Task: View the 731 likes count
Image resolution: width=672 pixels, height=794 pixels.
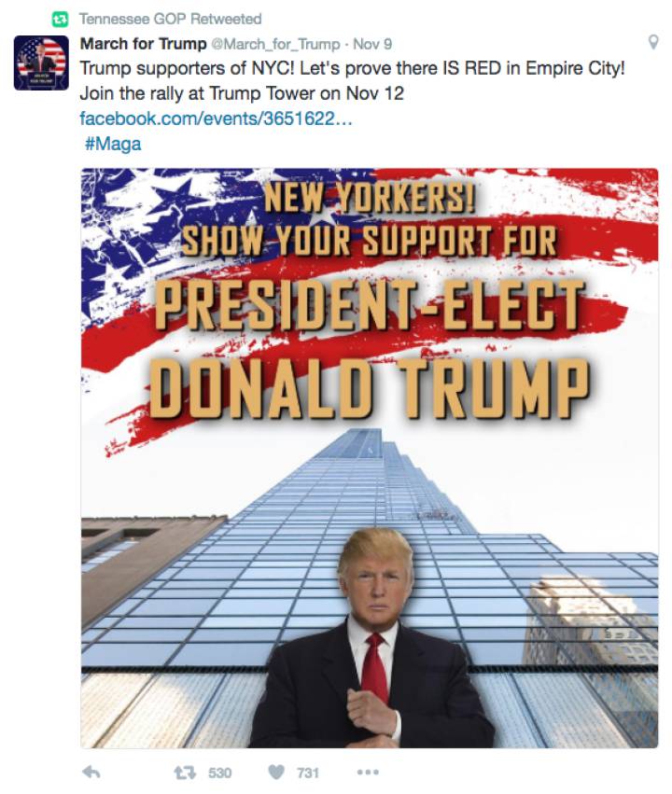Action: [x=308, y=773]
